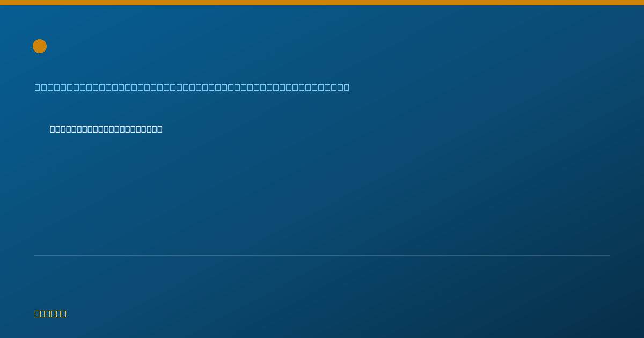Select the long light-blue text line
Viewport: 644px width, 338px height.
192,87
